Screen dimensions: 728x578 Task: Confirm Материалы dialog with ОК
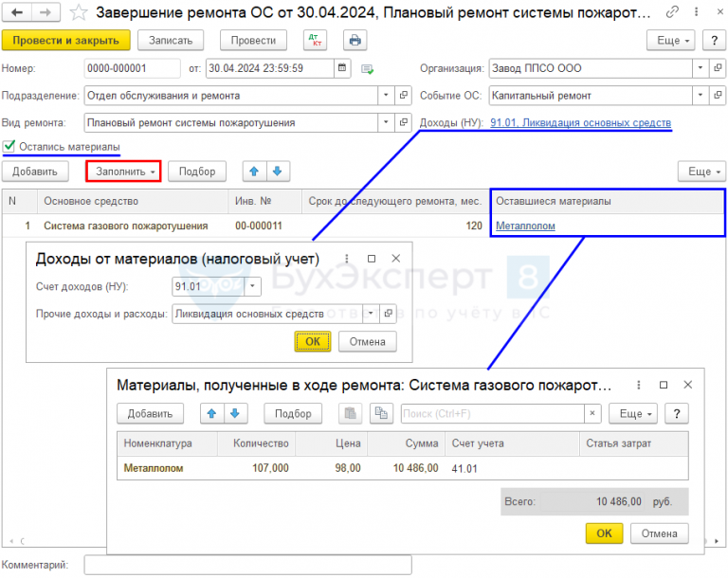click(x=604, y=533)
